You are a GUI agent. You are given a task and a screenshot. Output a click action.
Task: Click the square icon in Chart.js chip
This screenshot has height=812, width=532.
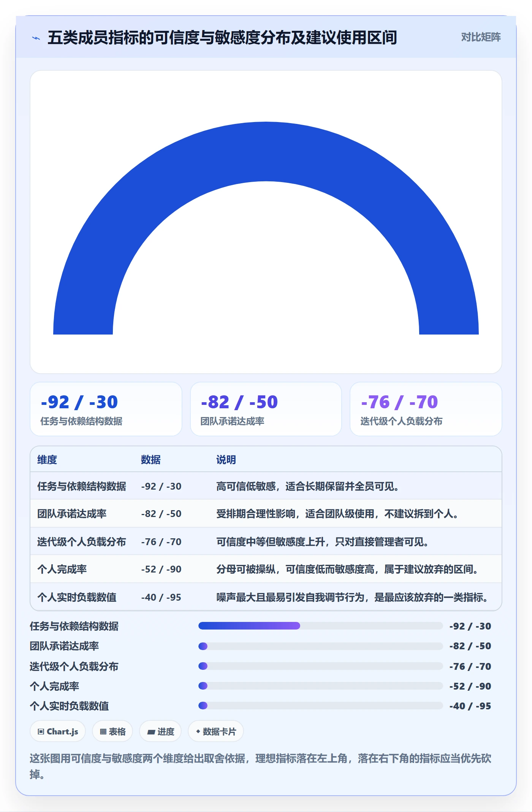point(41,732)
